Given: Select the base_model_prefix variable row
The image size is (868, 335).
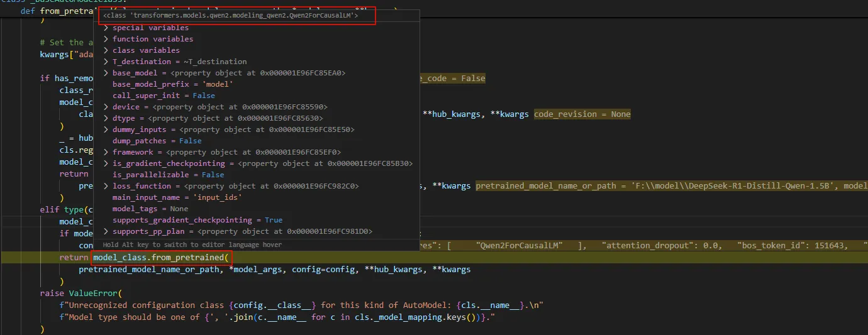Looking at the screenshot, I should (x=173, y=84).
